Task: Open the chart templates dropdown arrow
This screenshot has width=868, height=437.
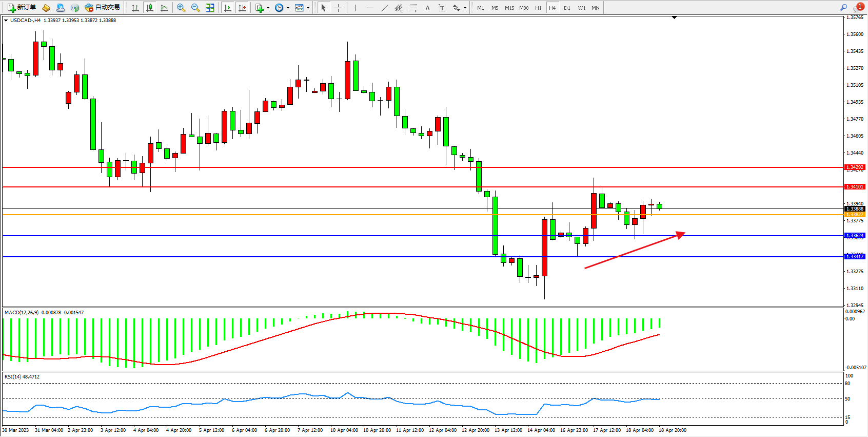Action: pos(308,8)
